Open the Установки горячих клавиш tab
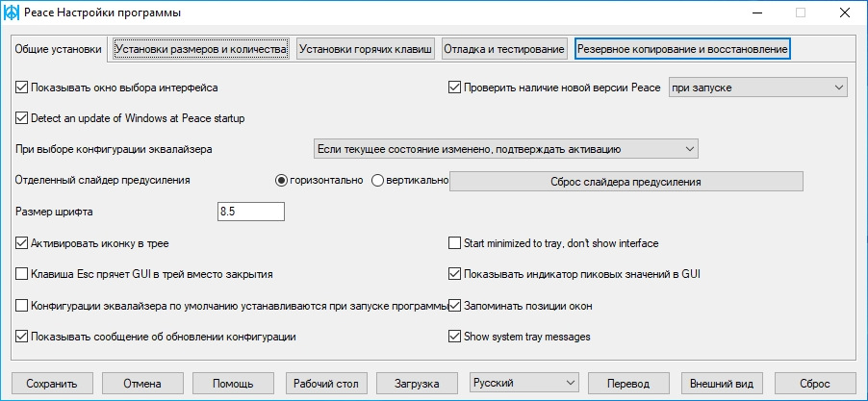 point(366,49)
